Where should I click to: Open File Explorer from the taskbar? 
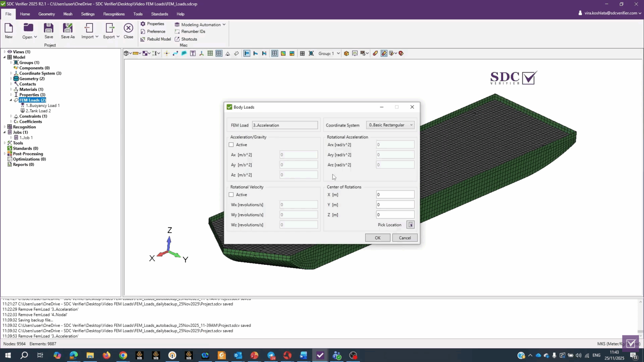(x=90, y=355)
